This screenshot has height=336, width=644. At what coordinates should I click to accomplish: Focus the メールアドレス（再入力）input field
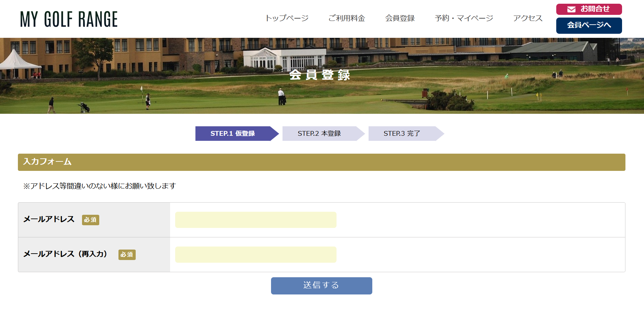coord(256,255)
